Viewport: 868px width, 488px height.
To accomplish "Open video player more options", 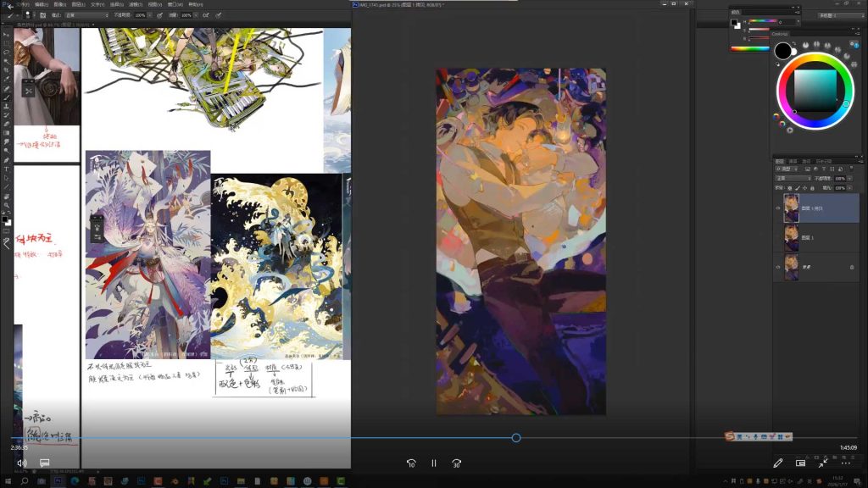I will (846, 463).
